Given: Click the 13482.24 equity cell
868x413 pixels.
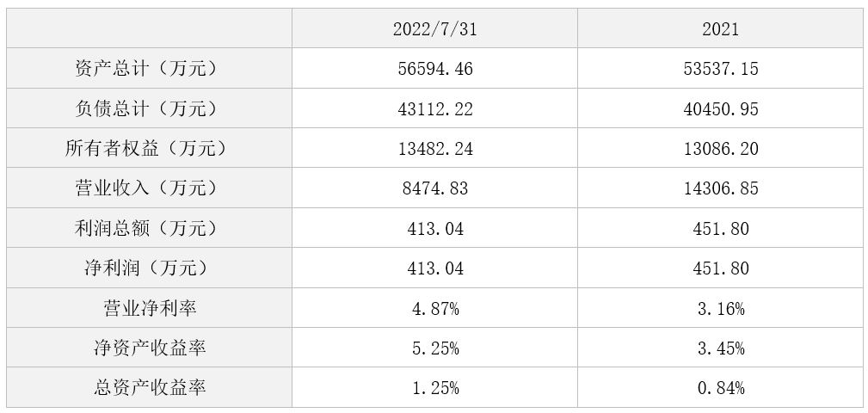Looking at the screenshot, I should 434,148.
